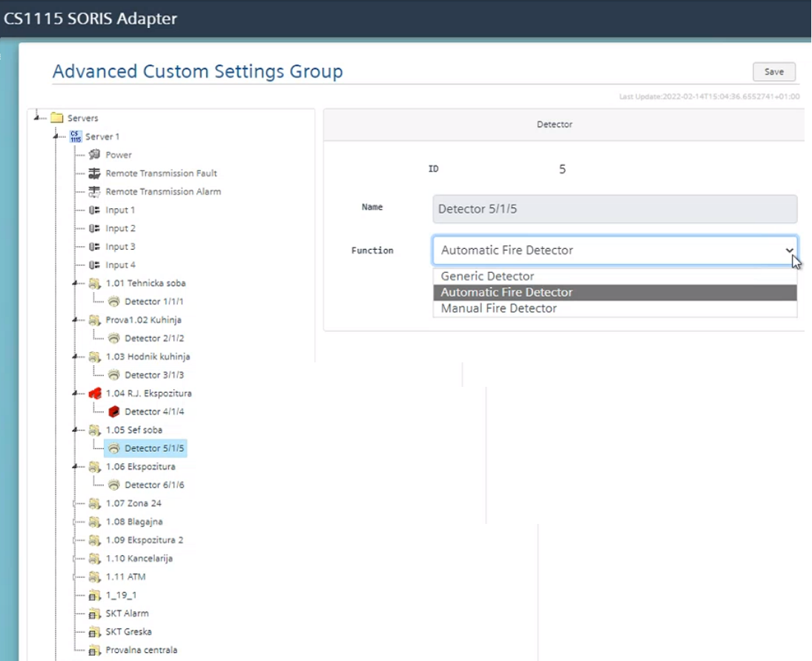Click the Input 1 icon
The height and width of the screenshot is (661, 812).
(94, 210)
